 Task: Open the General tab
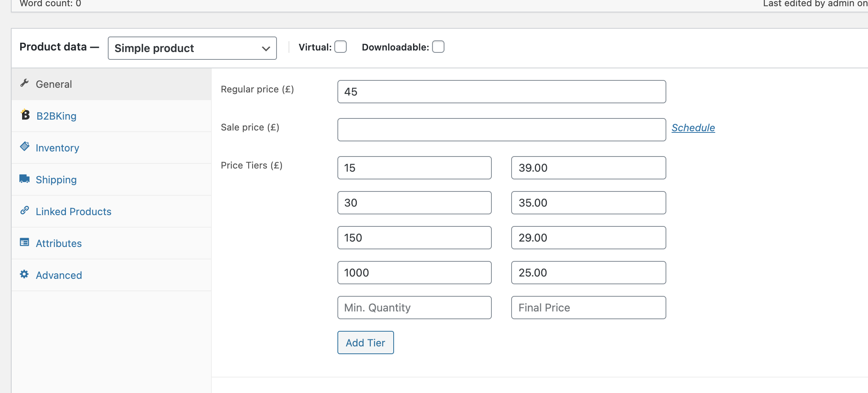(112, 84)
